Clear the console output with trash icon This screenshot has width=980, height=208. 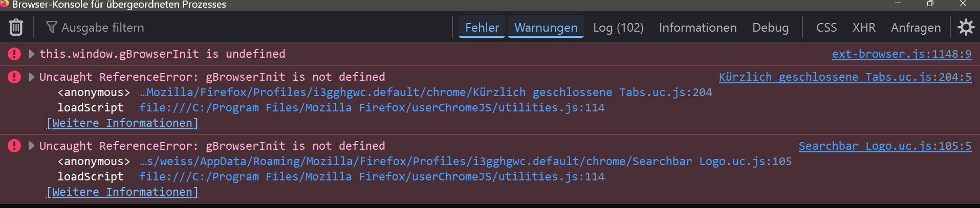point(16,27)
